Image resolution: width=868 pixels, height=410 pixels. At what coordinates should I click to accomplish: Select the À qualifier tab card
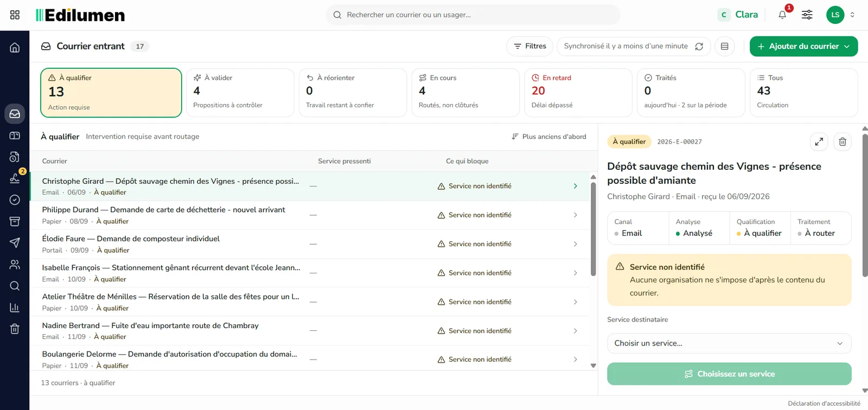pyautogui.click(x=111, y=93)
